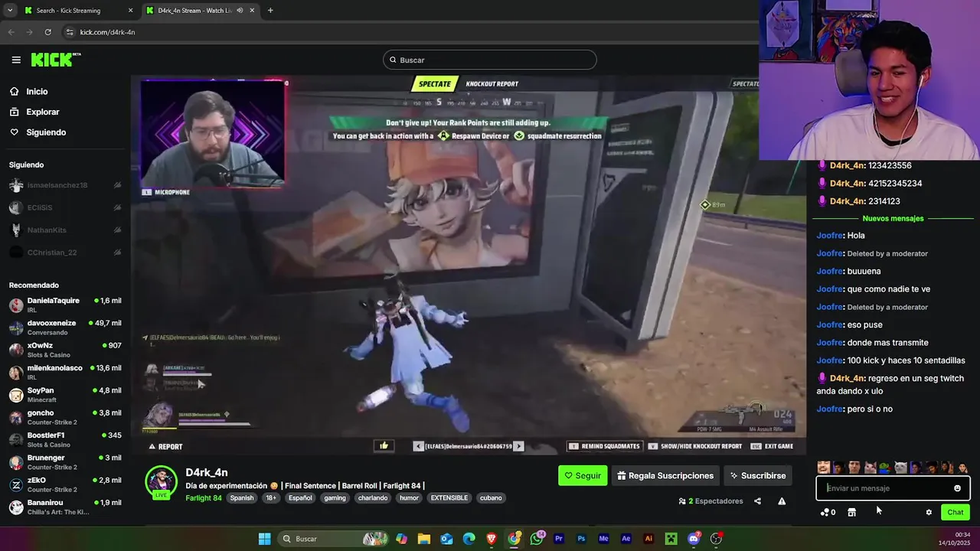Go back in browser history
Viewport: 980px width, 551px height.
pos(11,32)
